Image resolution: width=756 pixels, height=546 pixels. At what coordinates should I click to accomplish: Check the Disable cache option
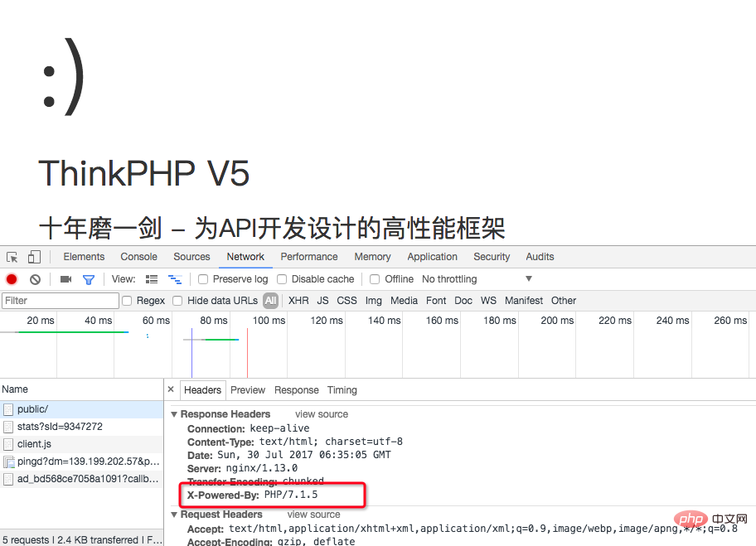pyautogui.click(x=282, y=279)
